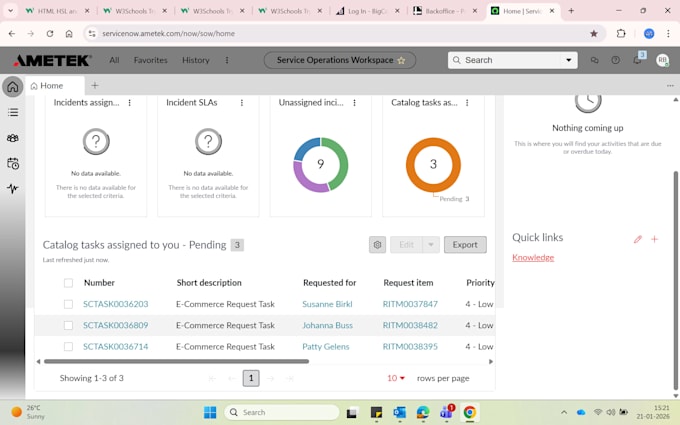680x425 pixels.
Task: Click the Service Operations Workspace button
Action: tap(340, 60)
